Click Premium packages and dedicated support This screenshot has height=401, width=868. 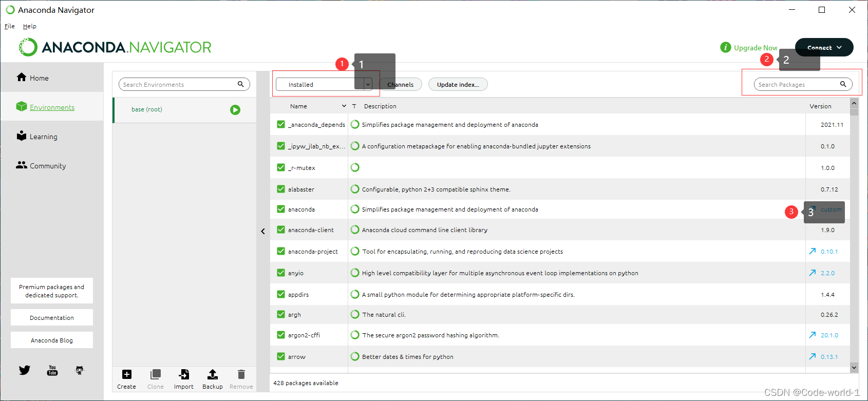[52, 291]
